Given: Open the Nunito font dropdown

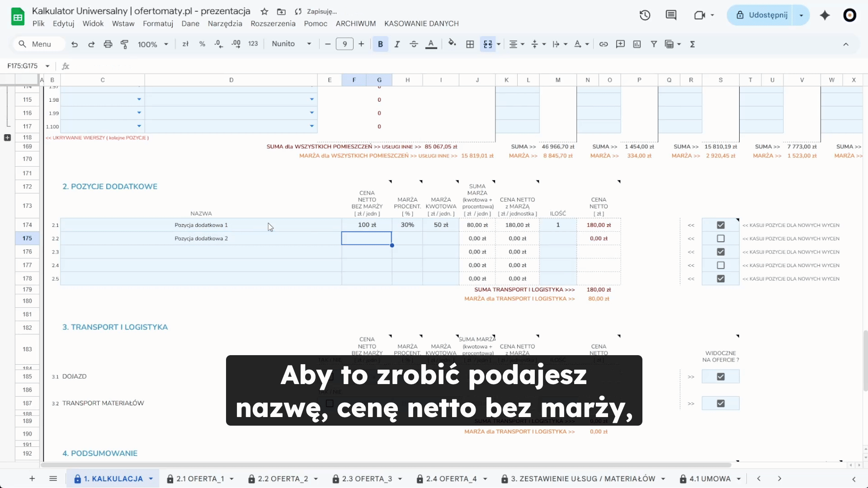Looking at the screenshot, I should 292,44.
